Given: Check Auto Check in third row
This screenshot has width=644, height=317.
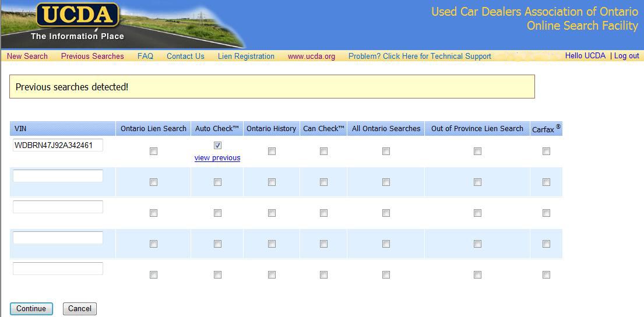Looking at the screenshot, I should [218, 213].
